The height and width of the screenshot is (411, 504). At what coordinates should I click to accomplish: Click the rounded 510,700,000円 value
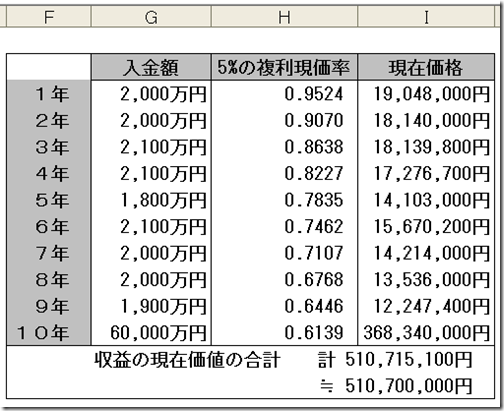409,386
